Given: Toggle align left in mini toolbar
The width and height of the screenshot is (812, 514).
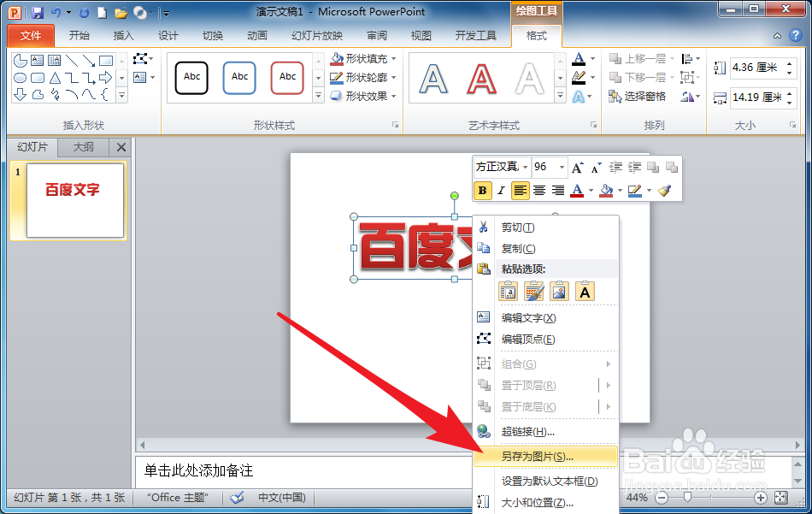Looking at the screenshot, I should coord(520,191).
